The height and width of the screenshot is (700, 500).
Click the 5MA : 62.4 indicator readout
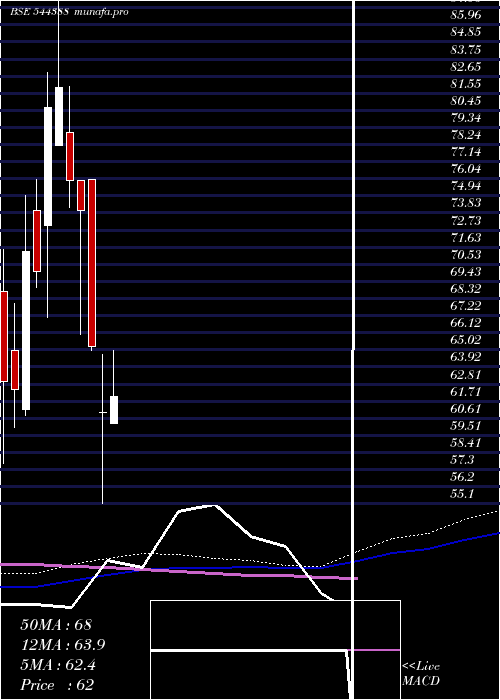click(58, 665)
